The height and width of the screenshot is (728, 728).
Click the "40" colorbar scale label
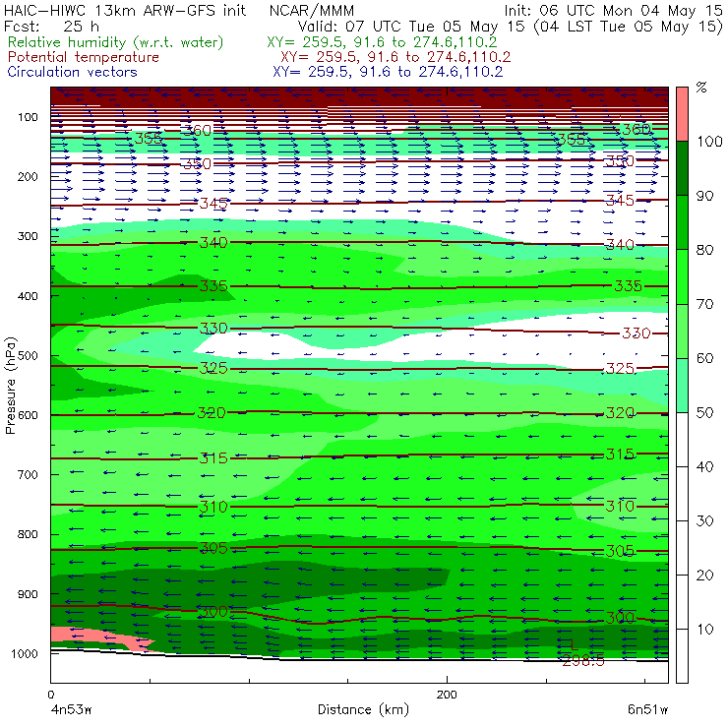coord(704,466)
